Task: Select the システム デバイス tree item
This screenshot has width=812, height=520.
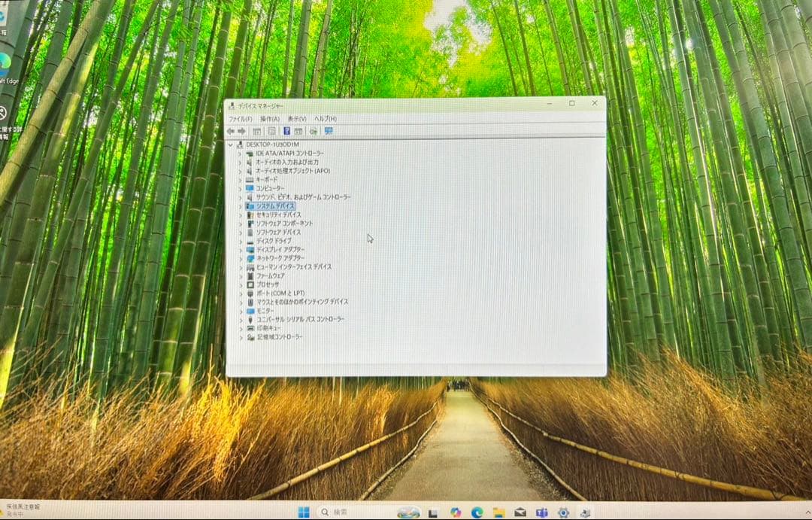Action: click(x=275, y=205)
